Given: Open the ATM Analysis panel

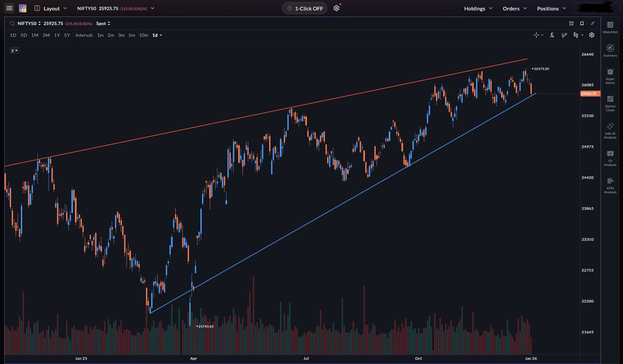Looking at the screenshot, I should point(610,186).
